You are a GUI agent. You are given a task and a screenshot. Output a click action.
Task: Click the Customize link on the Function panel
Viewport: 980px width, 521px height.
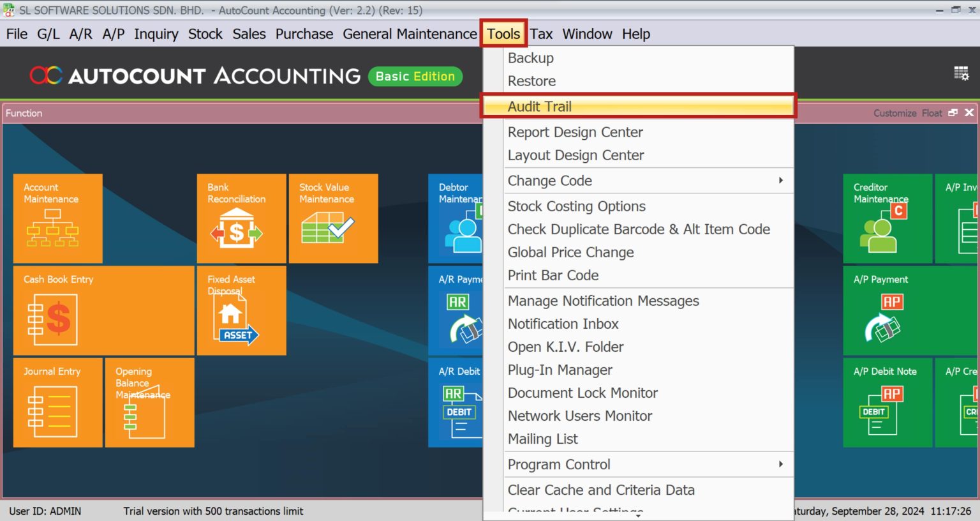coord(895,113)
